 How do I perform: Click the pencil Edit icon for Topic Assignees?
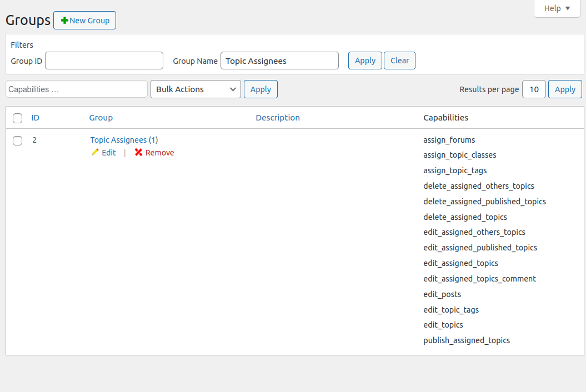[x=95, y=153]
